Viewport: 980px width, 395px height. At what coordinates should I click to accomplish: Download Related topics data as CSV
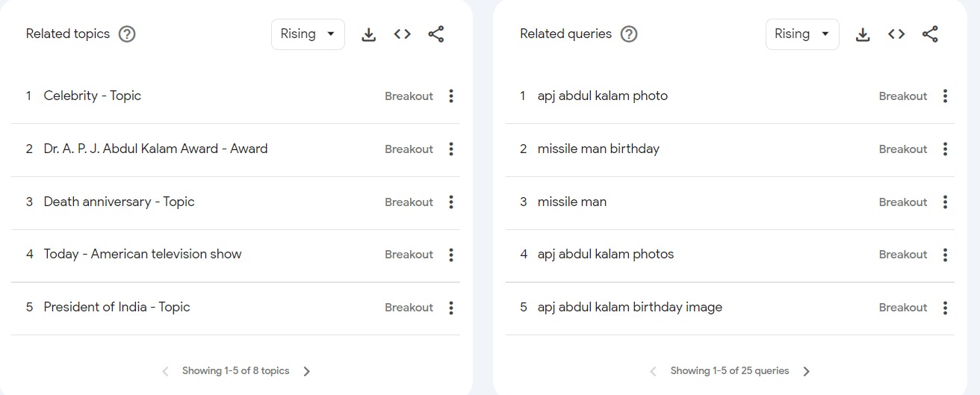(x=368, y=34)
